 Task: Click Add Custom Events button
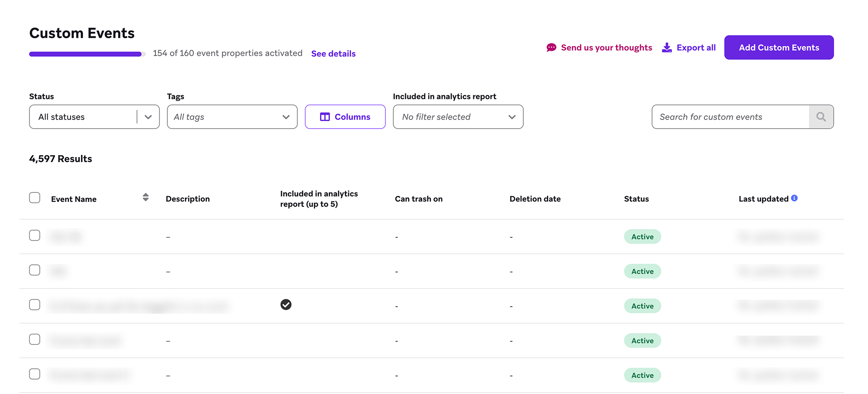coord(779,47)
